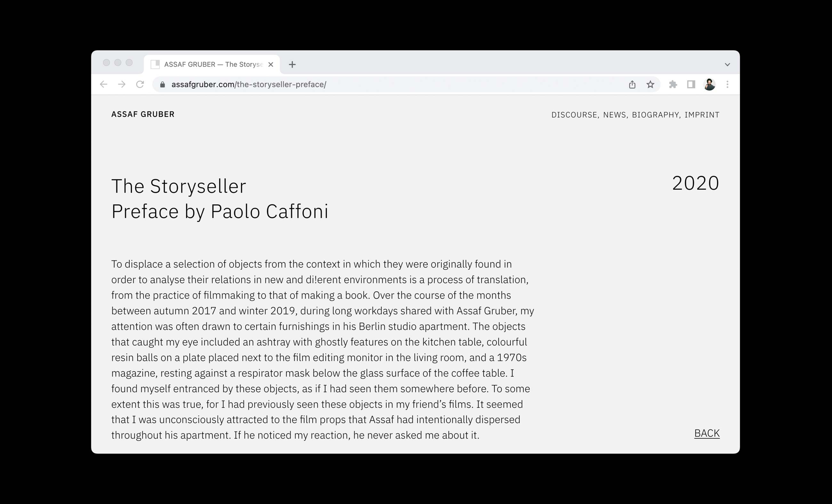Click the browser forward arrow
This screenshot has height=504, width=832.
point(122,84)
